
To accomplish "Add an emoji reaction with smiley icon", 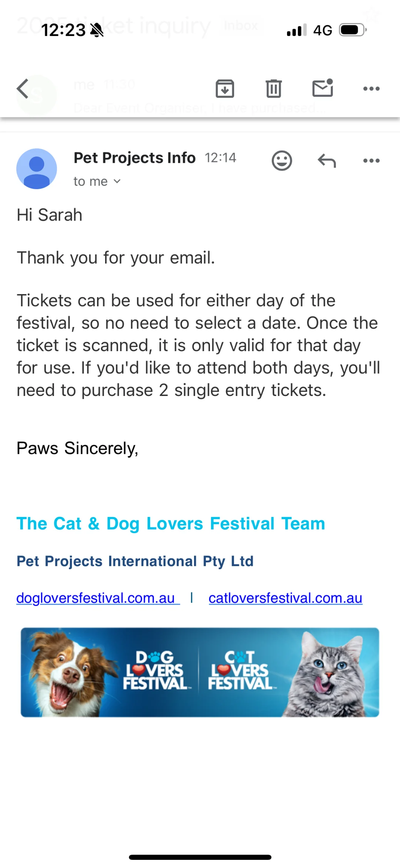I will [282, 161].
